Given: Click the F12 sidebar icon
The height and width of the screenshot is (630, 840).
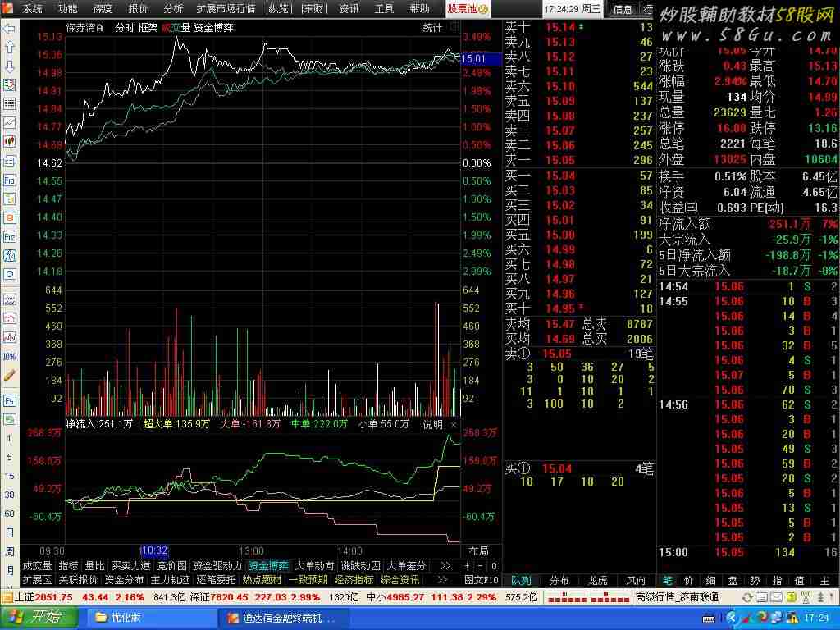Looking at the screenshot, I should click(x=10, y=237).
